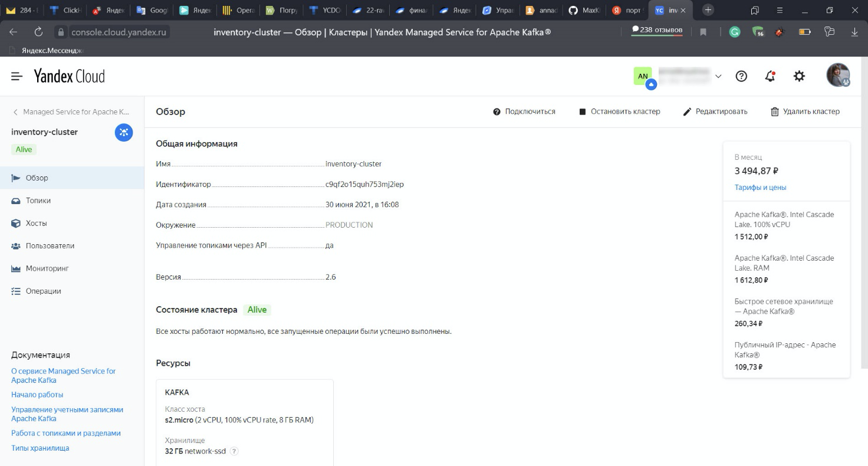Image resolution: width=868 pixels, height=466 pixels.
Task: Switch to the Gmail 284 tab
Action: point(21,10)
